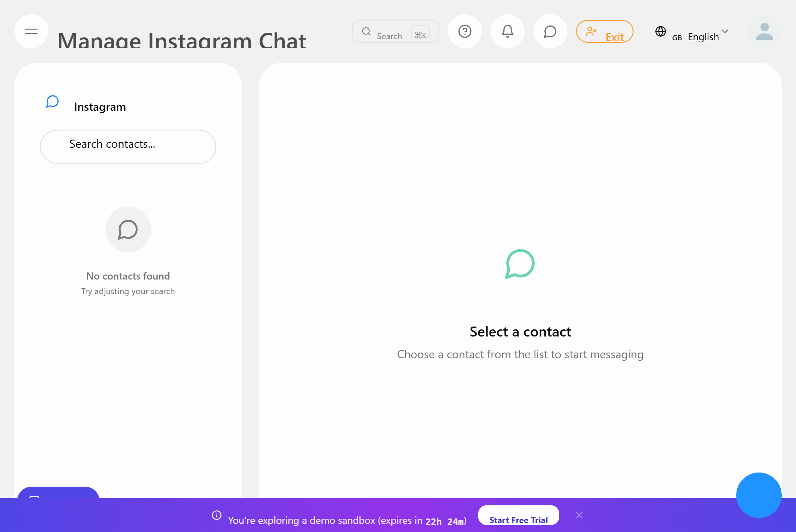Screen dimensions: 796x532
Task: Click the floating chat widget bubble
Action: point(759,495)
